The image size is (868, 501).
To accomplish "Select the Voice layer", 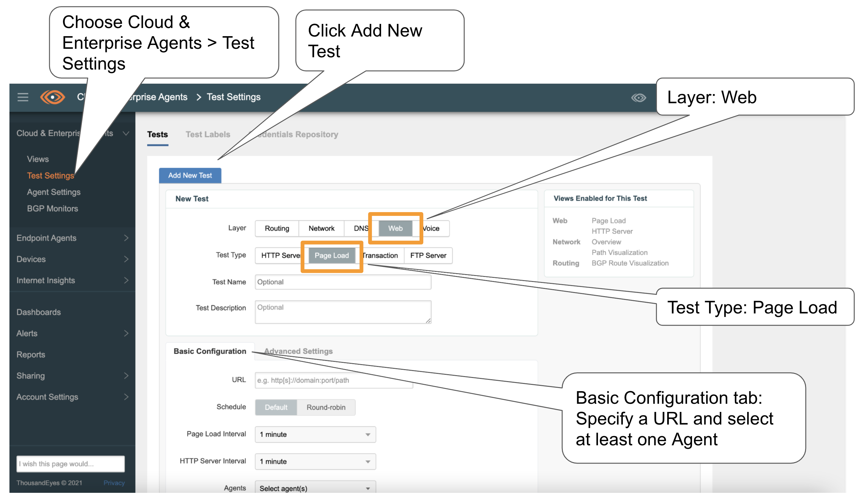I will click(x=431, y=228).
